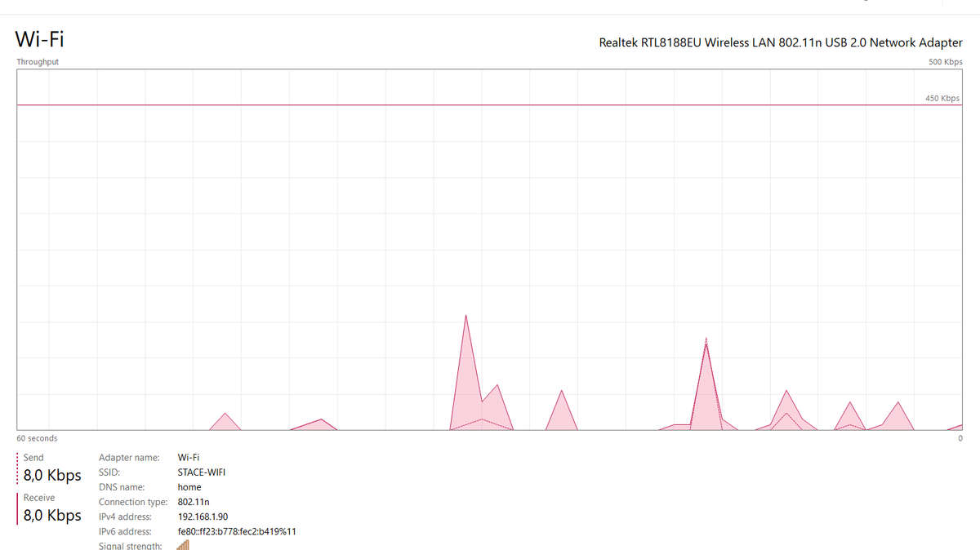Click the Signal strength label
980x550 pixels.
130,545
